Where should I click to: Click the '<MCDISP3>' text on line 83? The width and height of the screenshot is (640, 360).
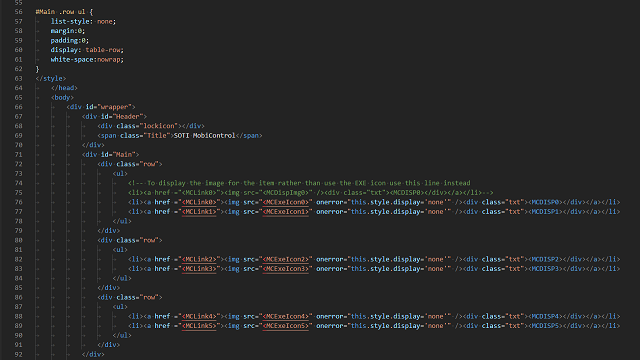(x=546, y=269)
